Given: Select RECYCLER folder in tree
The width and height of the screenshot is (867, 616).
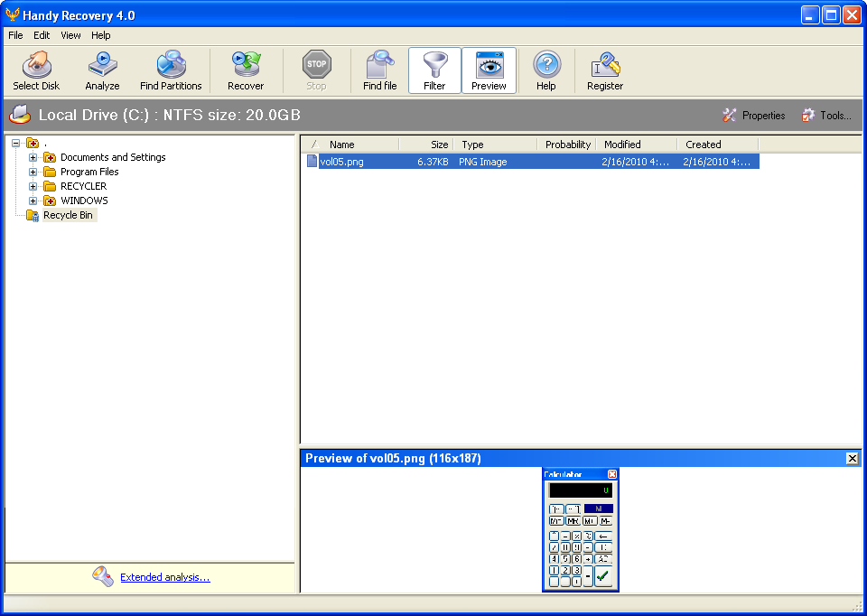Looking at the screenshot, I should tap(83, 186).
